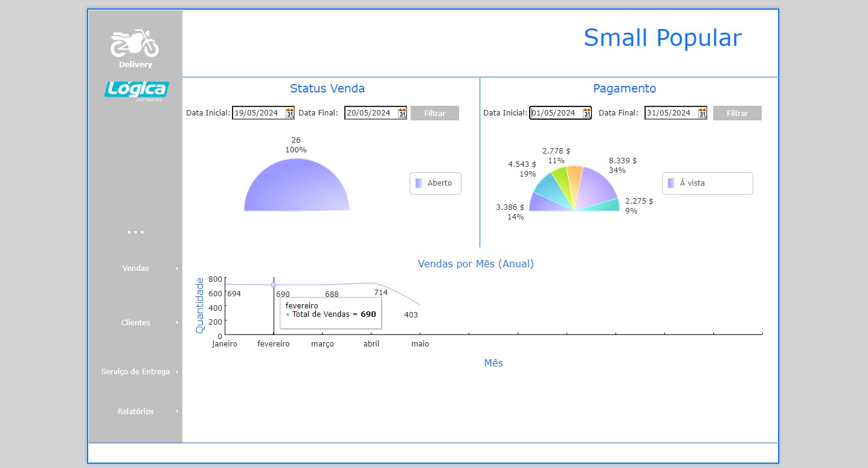Screen dimensions: 868x468
Task: Open calendar picker for Pagamento Data Inicial
Action: (x=587, y=113)
